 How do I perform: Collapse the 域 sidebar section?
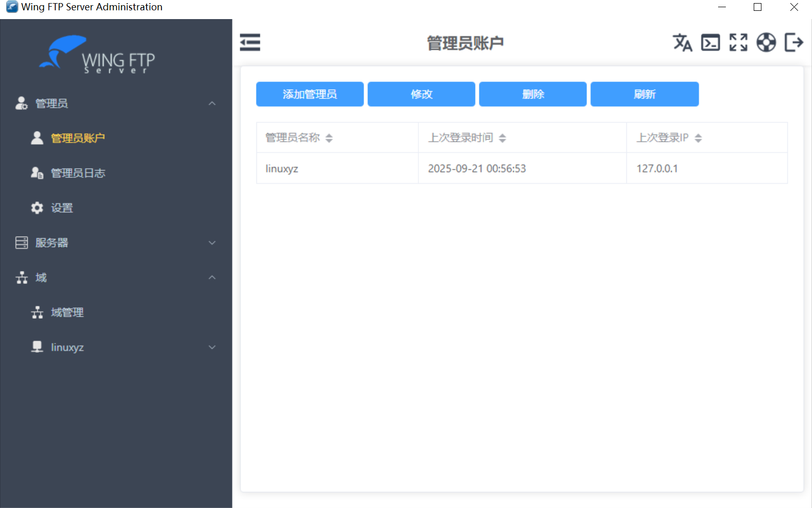[212, 277]
